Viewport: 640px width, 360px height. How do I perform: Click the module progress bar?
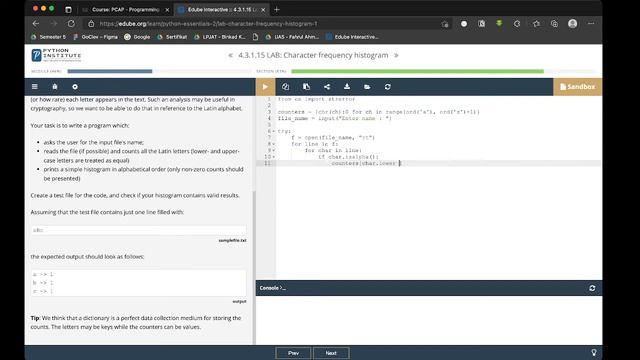point(159,71)
